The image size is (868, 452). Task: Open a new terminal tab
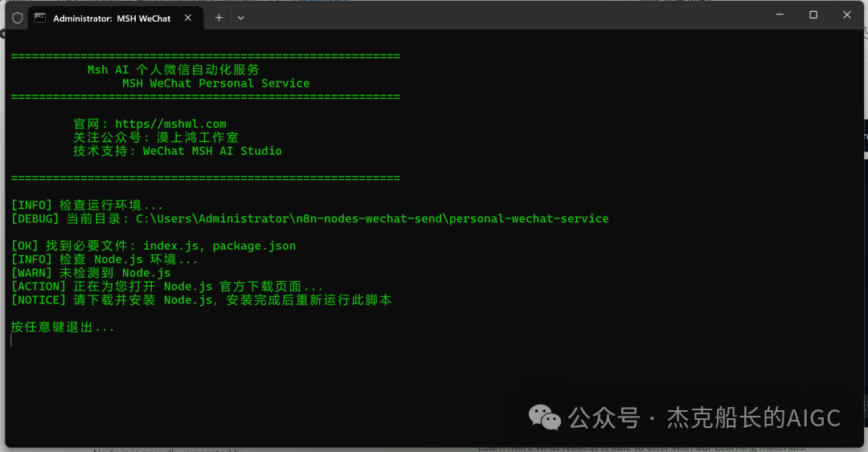tap(219, 18)
